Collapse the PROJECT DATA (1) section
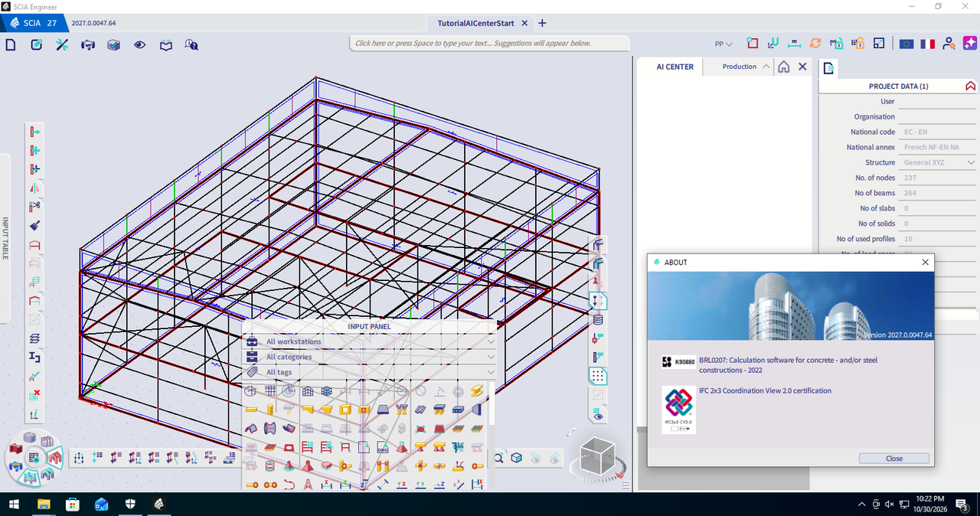The width and height of the screenshot is (980, 516). pos(970,86)
